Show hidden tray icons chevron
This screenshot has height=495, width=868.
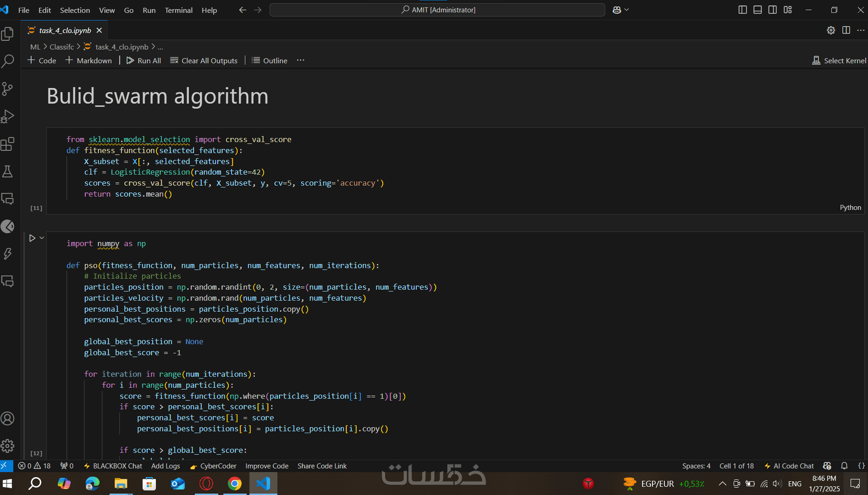point(722,483)
